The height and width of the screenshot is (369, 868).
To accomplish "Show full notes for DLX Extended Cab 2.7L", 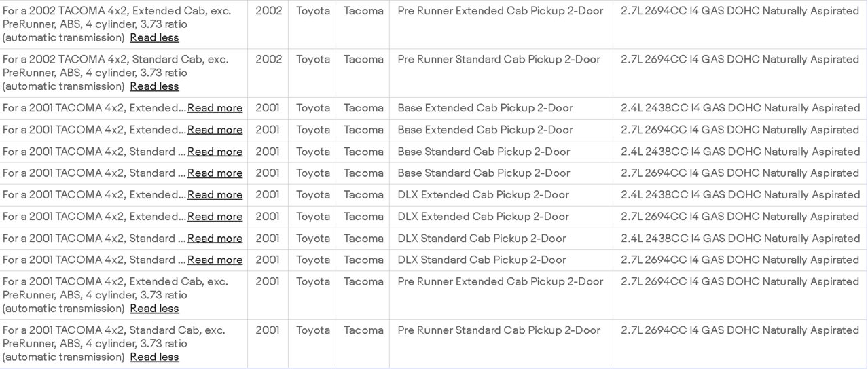I will click(x=215, y=217).
